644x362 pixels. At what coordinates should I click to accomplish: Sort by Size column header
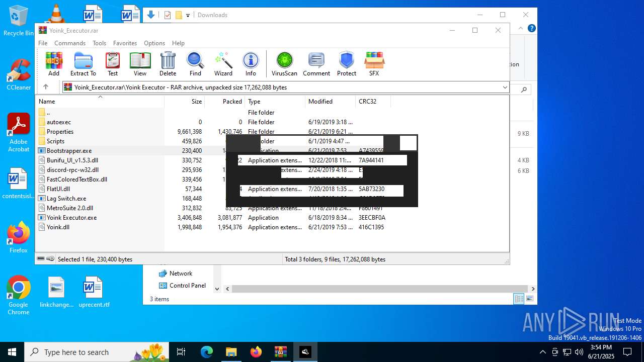[185, 101]
